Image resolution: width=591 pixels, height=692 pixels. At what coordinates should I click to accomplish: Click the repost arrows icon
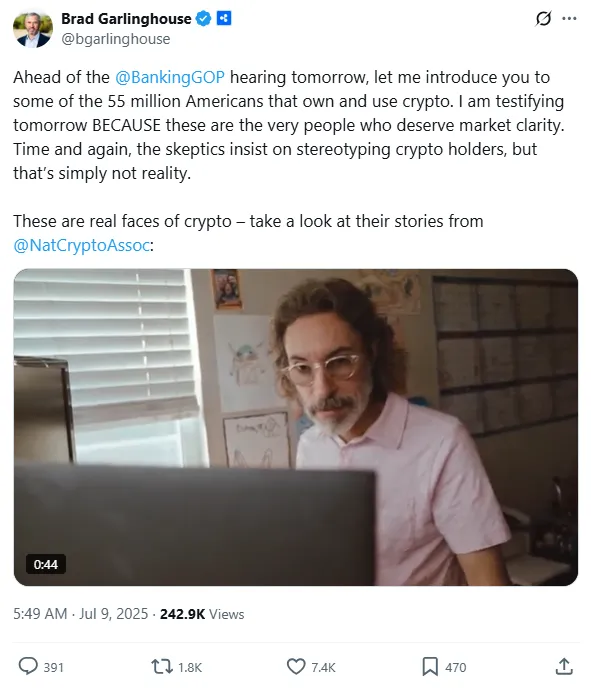pos(162,666)
